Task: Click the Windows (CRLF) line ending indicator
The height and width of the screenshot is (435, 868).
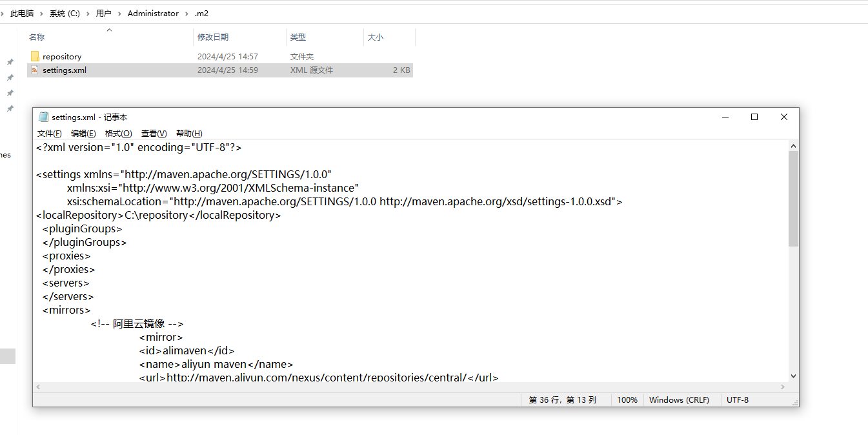Action: pyautogui.click(x=680, y=400)
